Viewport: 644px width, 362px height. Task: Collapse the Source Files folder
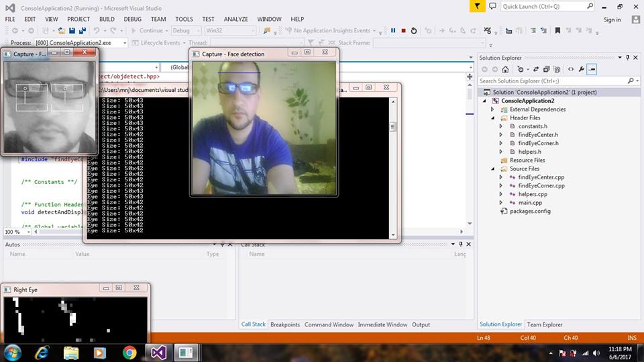[x=492, y=169]
